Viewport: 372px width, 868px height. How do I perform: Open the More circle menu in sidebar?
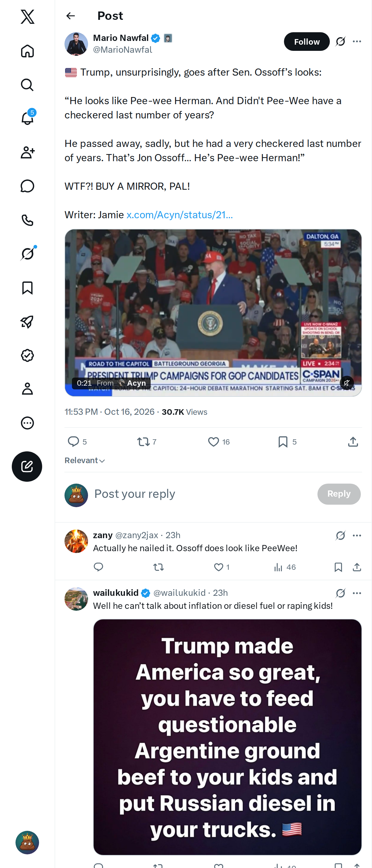click(27, 423)
